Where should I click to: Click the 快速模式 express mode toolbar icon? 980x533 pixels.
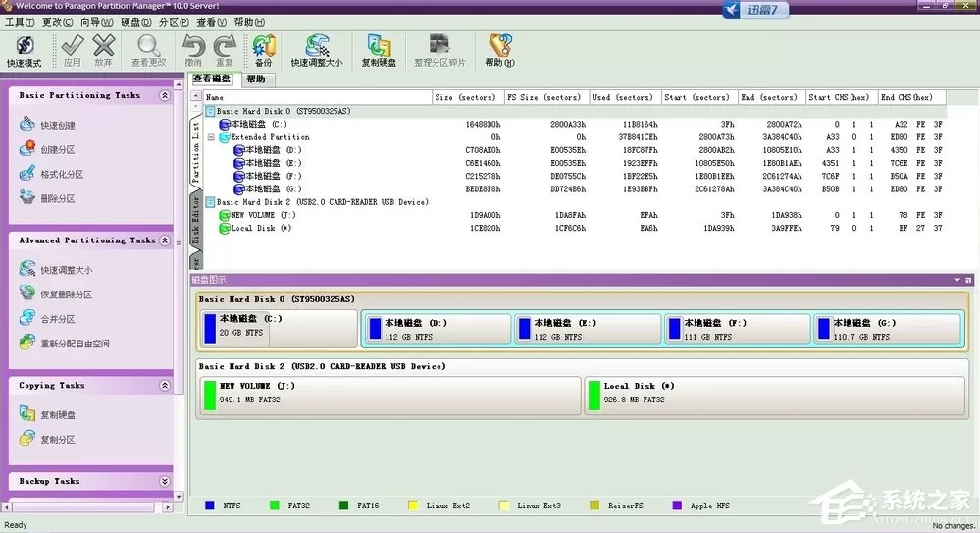tap(25, 51)
